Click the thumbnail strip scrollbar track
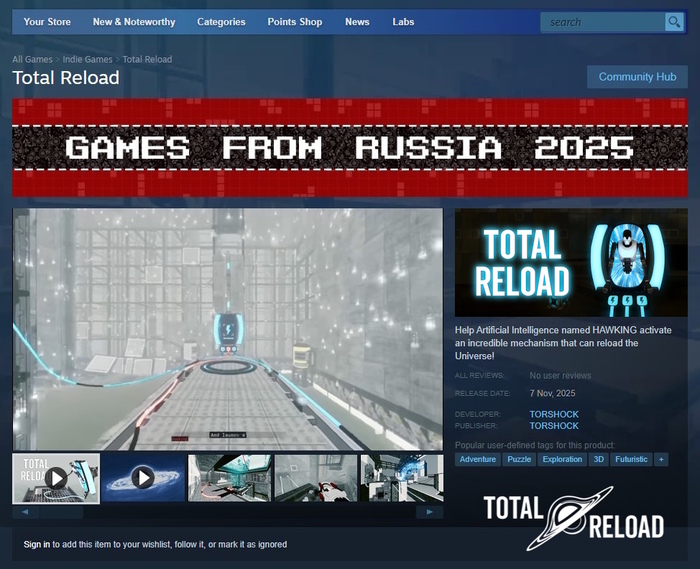The width and height of the screenshot is (700, 569). [228, 512]
